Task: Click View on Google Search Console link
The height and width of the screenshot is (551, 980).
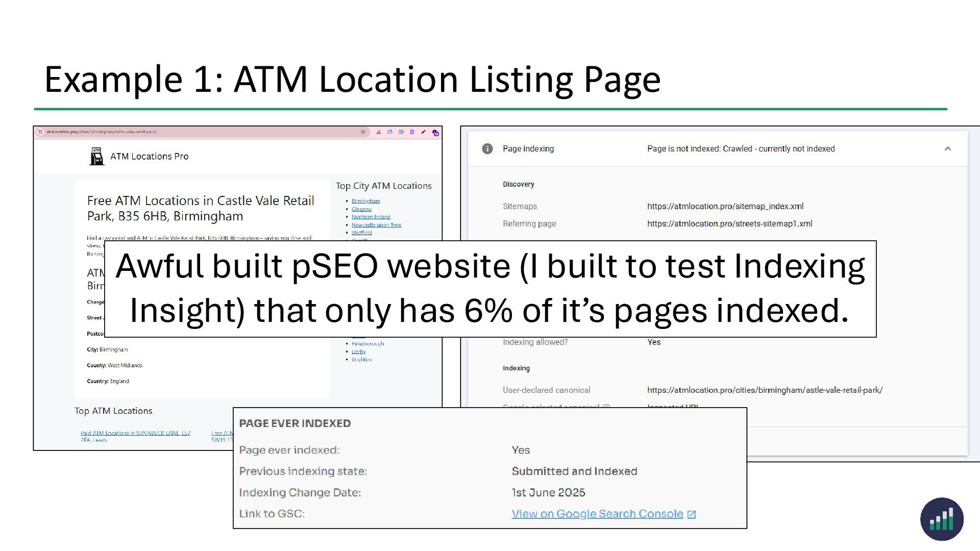Action: coord(597,514)
